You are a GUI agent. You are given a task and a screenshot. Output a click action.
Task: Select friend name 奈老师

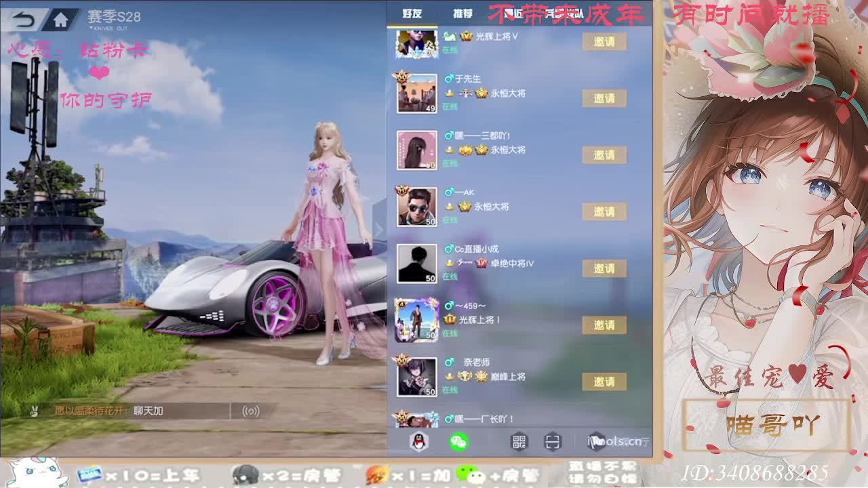click(x=476, y=363)
